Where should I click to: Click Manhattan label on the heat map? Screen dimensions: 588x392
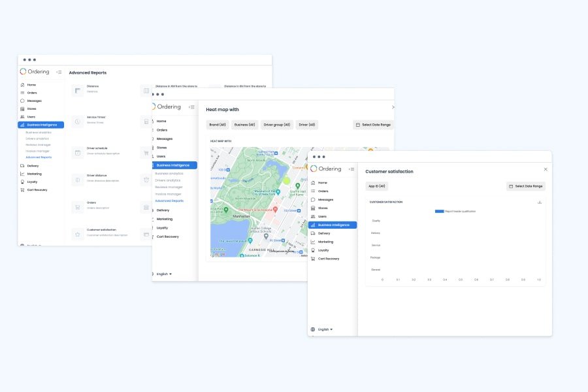[241, 216]
